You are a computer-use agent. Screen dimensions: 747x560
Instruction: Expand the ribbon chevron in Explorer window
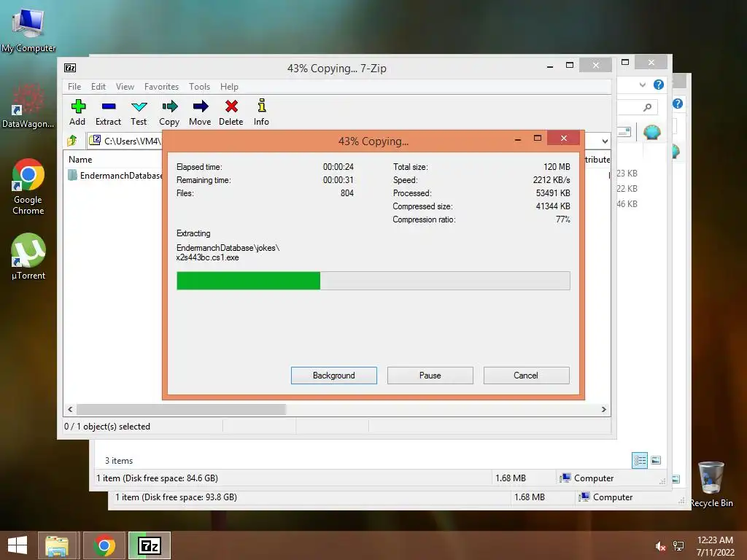point(643,85)
